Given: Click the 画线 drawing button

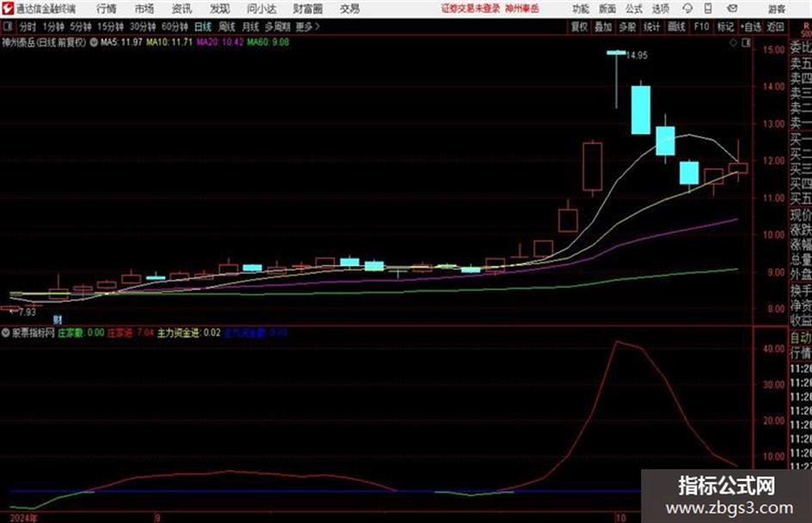Looking at the screenshot, I should pyautogui.click(x=676, y=27).
